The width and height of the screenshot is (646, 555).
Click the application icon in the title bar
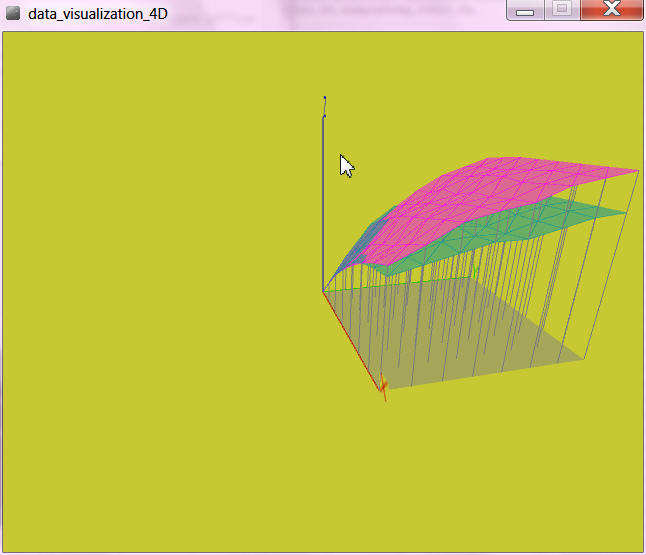[13, 14]
